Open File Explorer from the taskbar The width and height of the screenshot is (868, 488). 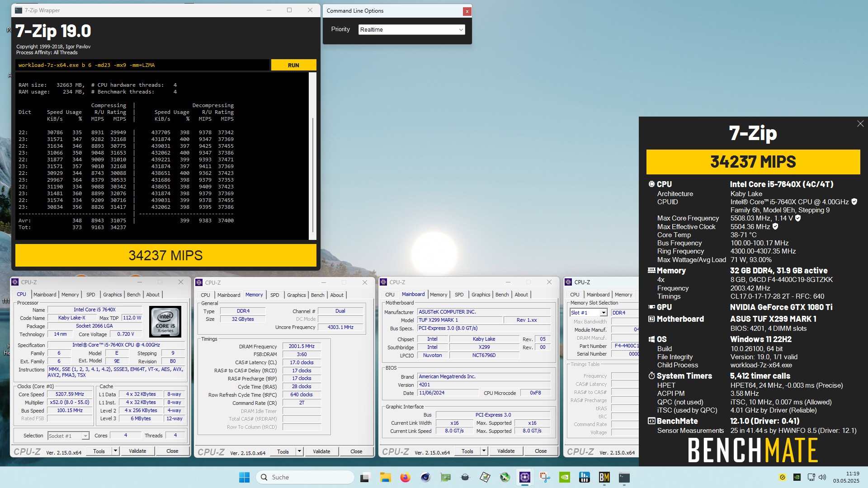pos(385,477)
